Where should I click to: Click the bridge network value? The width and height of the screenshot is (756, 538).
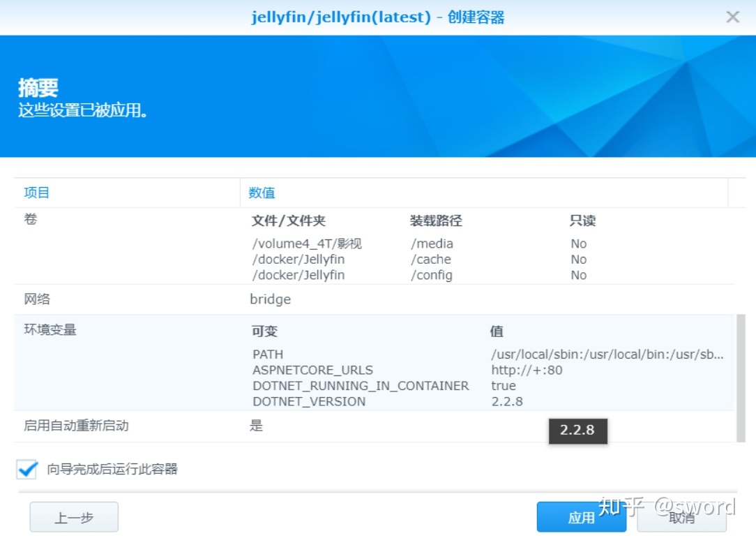point(271,299)
